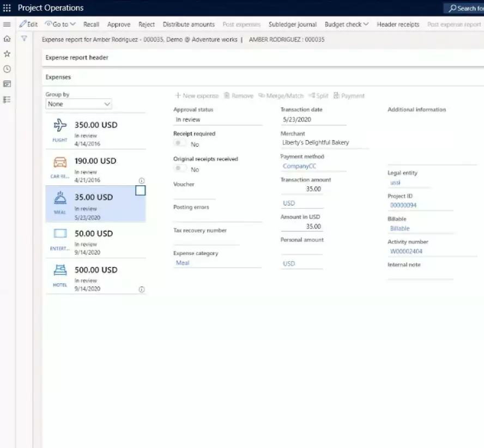Click the Edit button
The width and height of the screenshot is (484, 448).
point(28,25)
